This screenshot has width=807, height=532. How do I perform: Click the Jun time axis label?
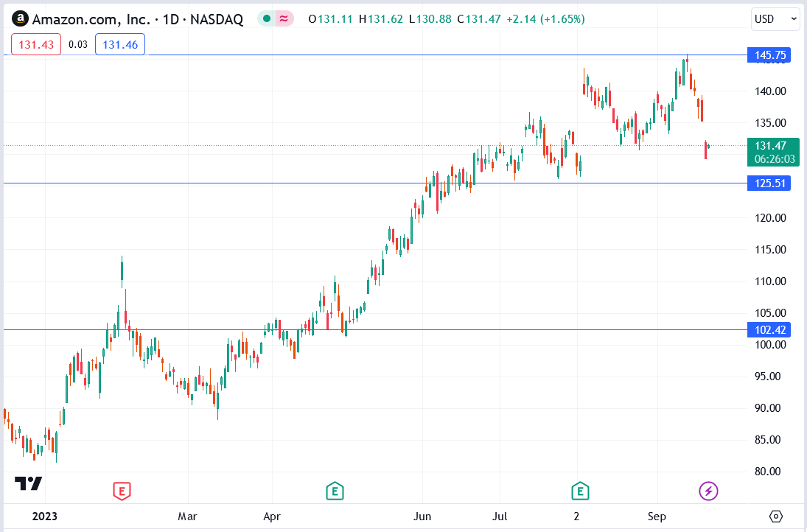tap(422, 516)
